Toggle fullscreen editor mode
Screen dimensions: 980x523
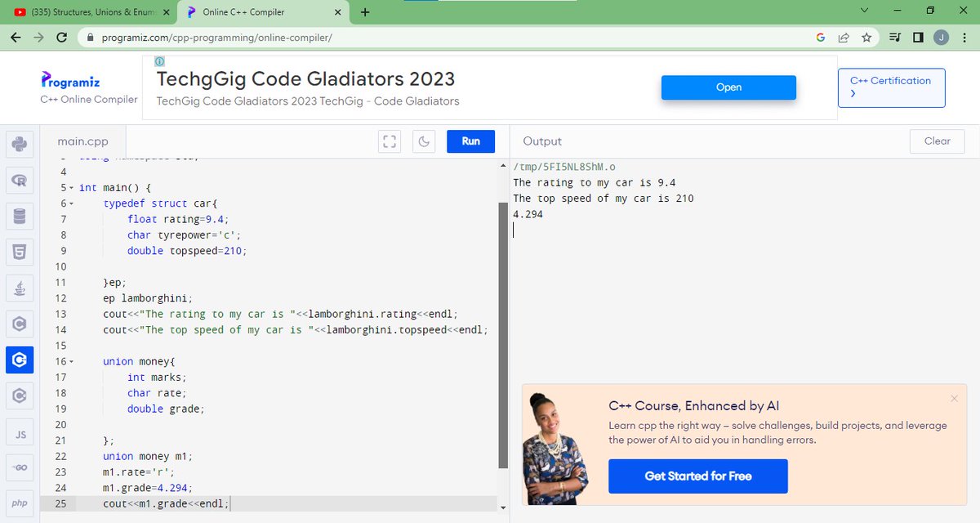(390, 141)
